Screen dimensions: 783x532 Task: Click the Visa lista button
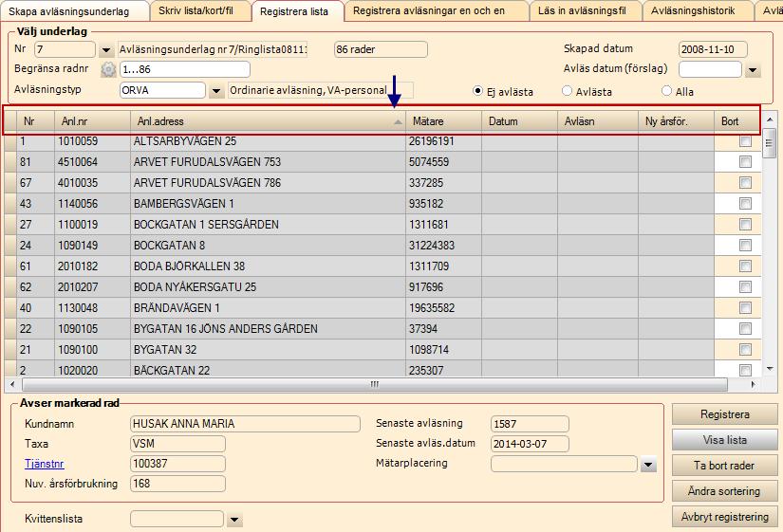(724, 440)
